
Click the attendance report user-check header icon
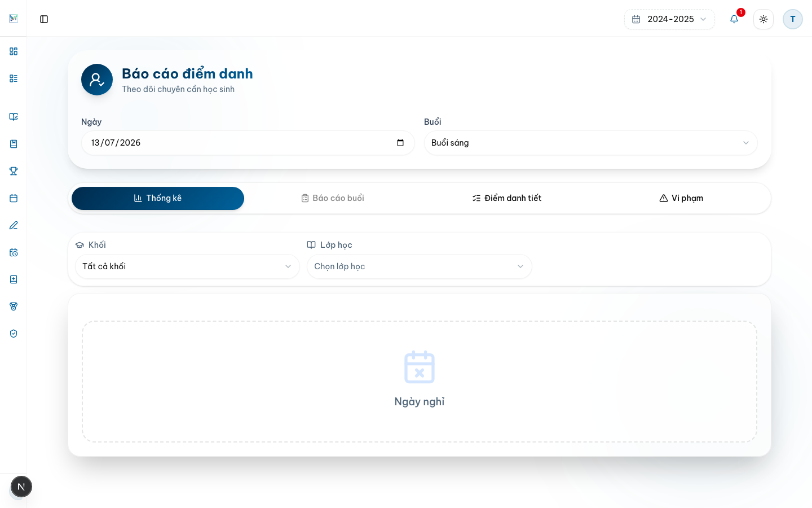click(97, 80)
